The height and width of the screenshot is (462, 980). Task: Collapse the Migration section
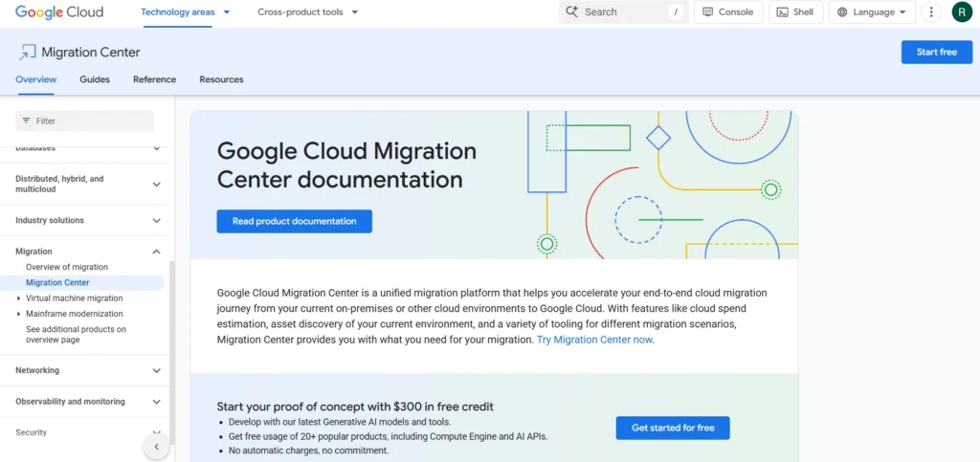(157, 252)
